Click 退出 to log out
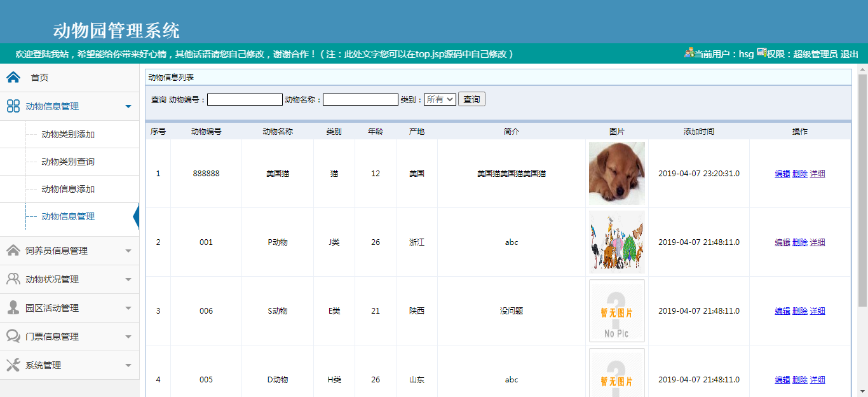Image resolution: width=868 pixels, height=397 pixels. coord(850,54)
